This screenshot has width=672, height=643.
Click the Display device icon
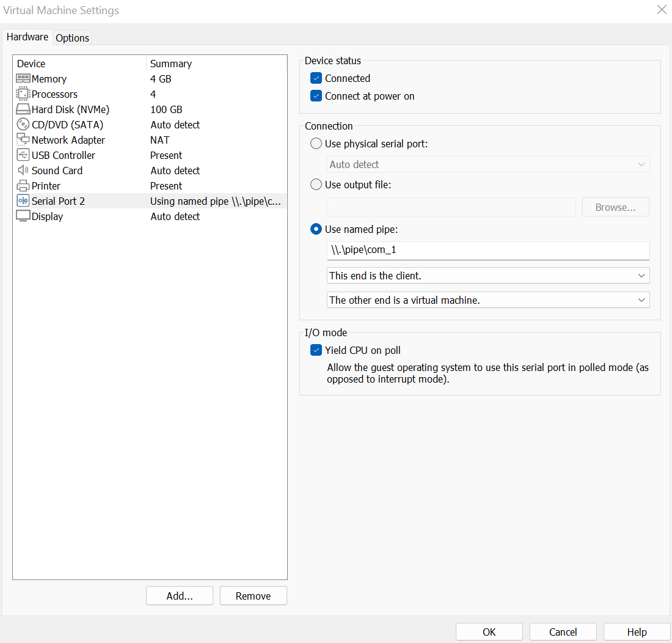(x=22, y=216)
